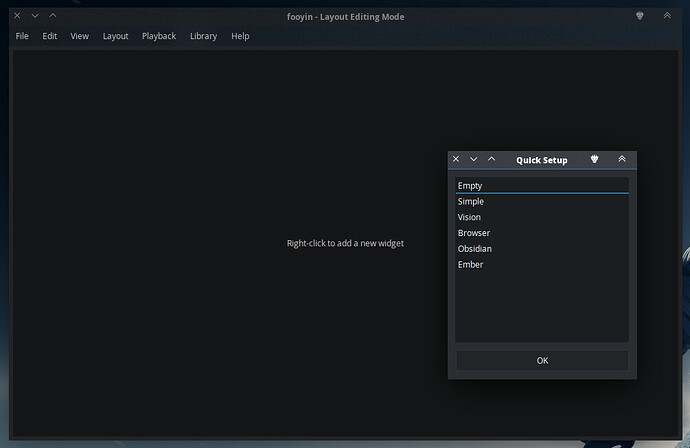Image resolution: width=690 pixels, height=448 pixels.
Task: Maximize the Quick Setup dialog
Action: tap(491, 160)
